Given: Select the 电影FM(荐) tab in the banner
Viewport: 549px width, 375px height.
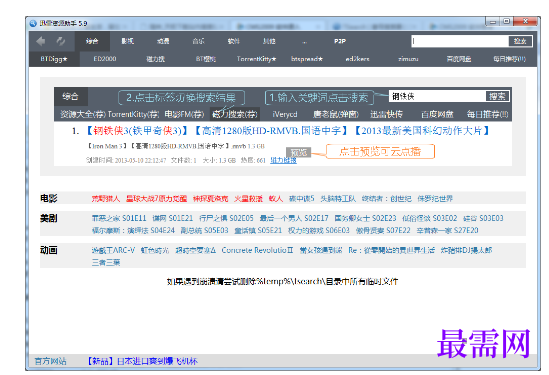Looking at the screenshot, I should (x=184, y=114).
